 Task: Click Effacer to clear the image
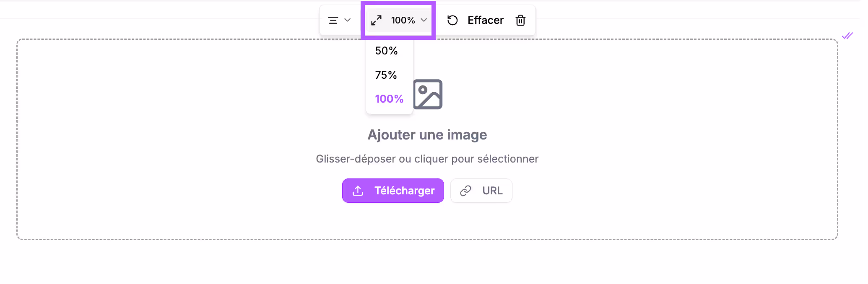click(486, 20)
